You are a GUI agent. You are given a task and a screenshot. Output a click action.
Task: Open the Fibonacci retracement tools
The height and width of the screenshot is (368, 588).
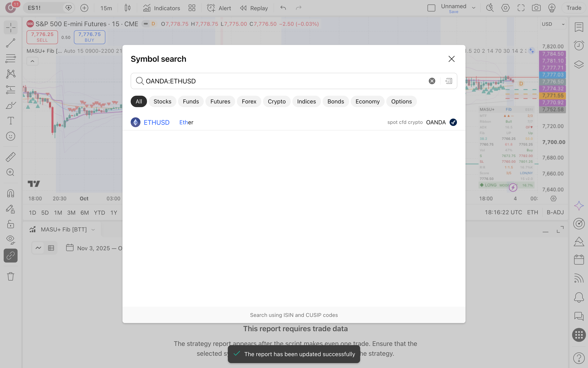(x=10, y=58)
